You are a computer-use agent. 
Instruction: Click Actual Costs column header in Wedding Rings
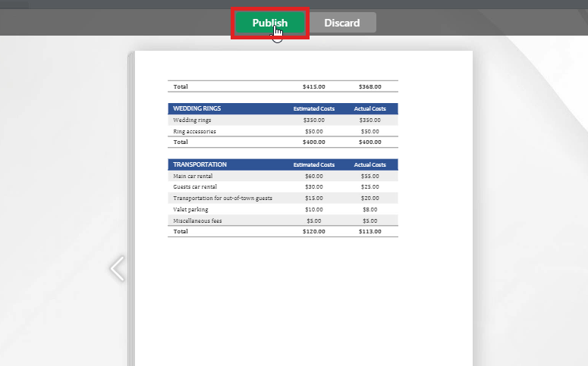pos(369,108)
